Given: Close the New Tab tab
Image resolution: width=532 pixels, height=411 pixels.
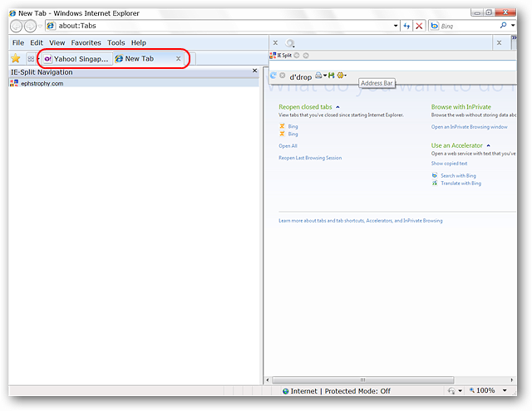Looking at the screenshot, I should pos(178,59).
